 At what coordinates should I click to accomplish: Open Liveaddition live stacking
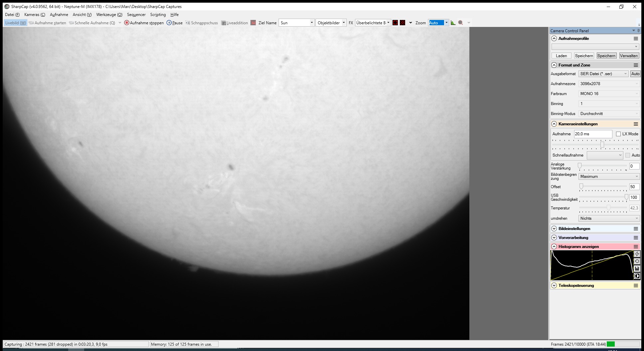pyautogui.click(x=235, y=23)
